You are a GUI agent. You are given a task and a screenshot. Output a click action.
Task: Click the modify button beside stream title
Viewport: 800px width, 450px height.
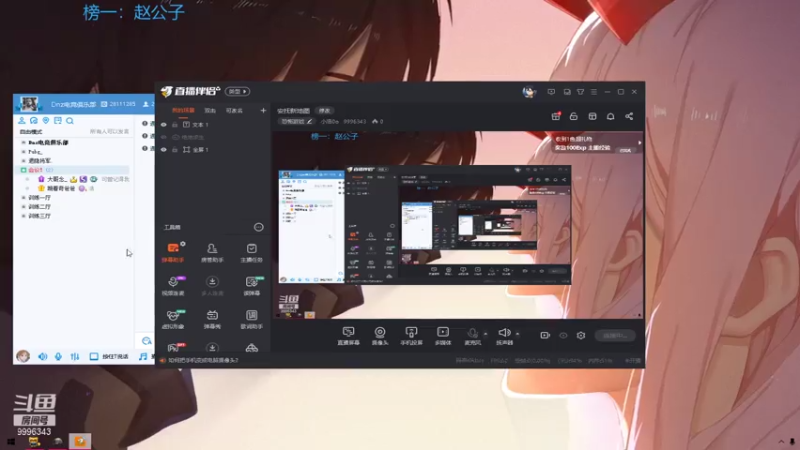[x=324, y=110]
